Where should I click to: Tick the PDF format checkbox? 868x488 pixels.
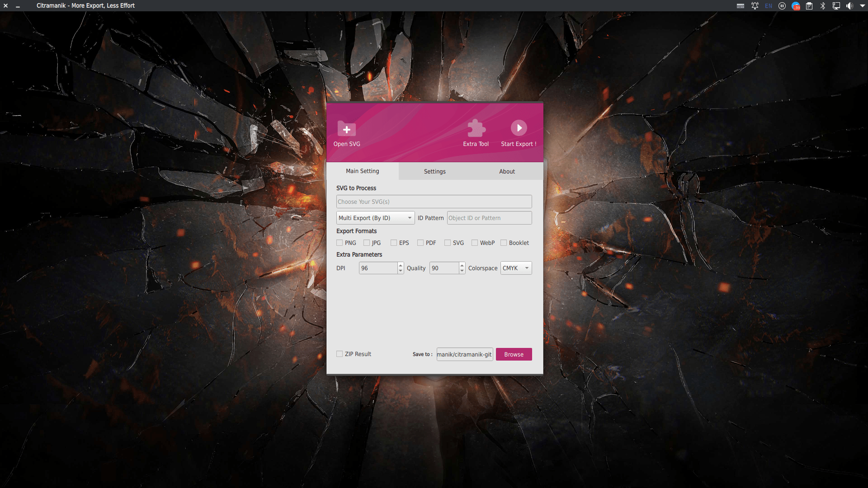[420, 243]
